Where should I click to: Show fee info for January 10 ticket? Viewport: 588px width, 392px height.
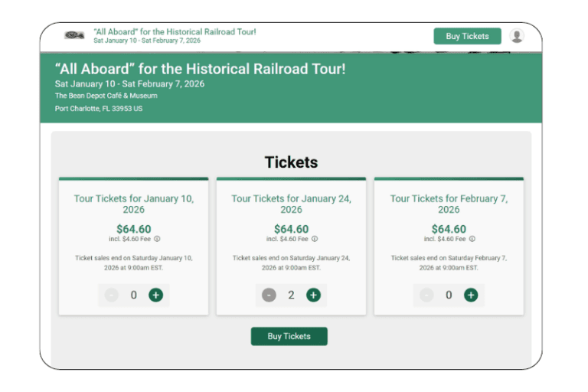tap(157, 239)
